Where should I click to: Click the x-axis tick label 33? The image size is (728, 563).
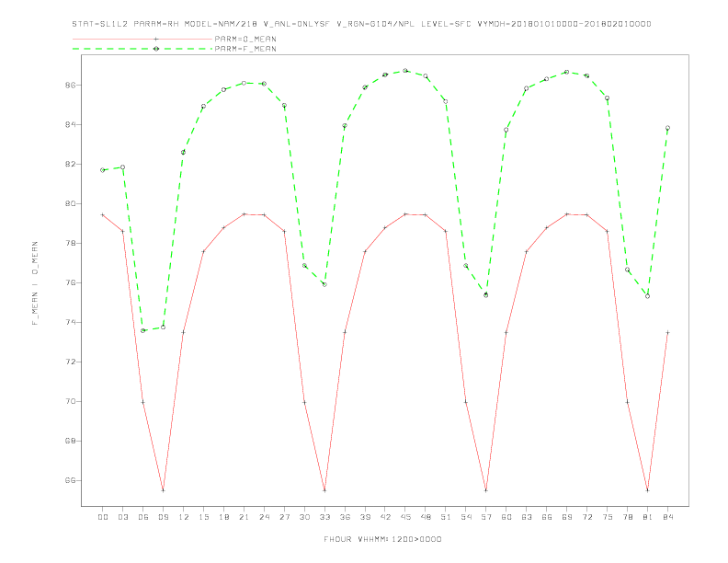(325, 517)
